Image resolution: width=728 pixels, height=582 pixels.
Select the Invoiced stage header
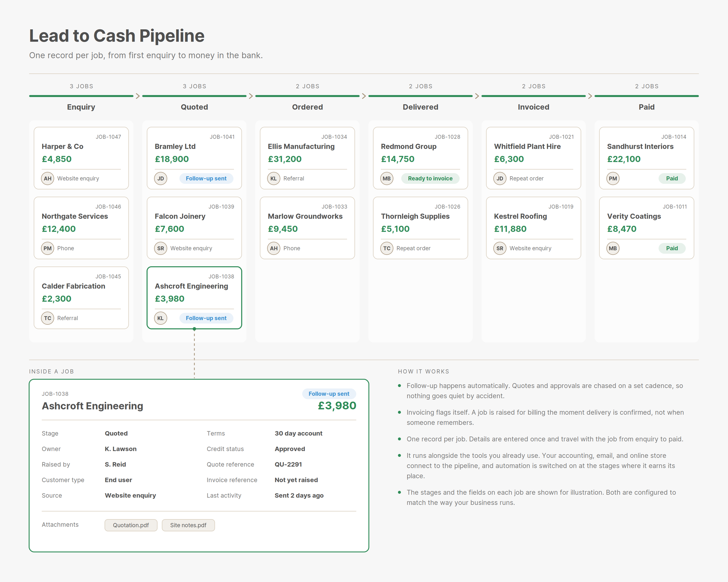(x=533, y=107)
